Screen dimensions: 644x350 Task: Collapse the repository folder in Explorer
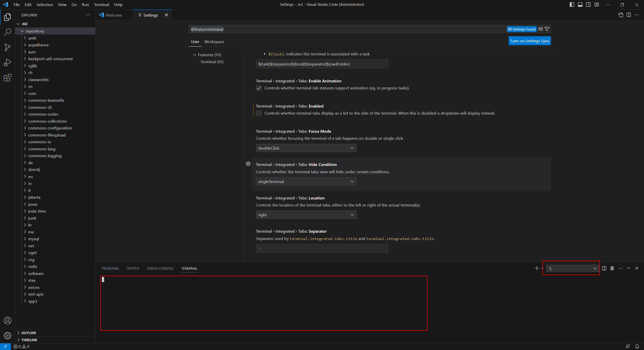pyautogui.click(x=22, y=31)
